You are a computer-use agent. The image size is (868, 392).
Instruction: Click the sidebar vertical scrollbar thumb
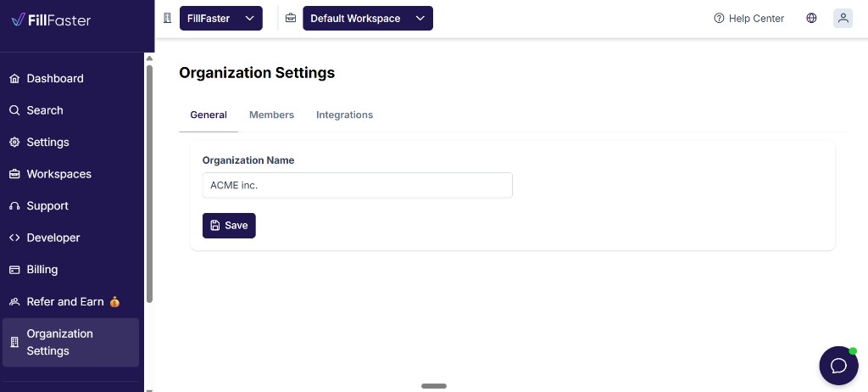pos(149,184)
